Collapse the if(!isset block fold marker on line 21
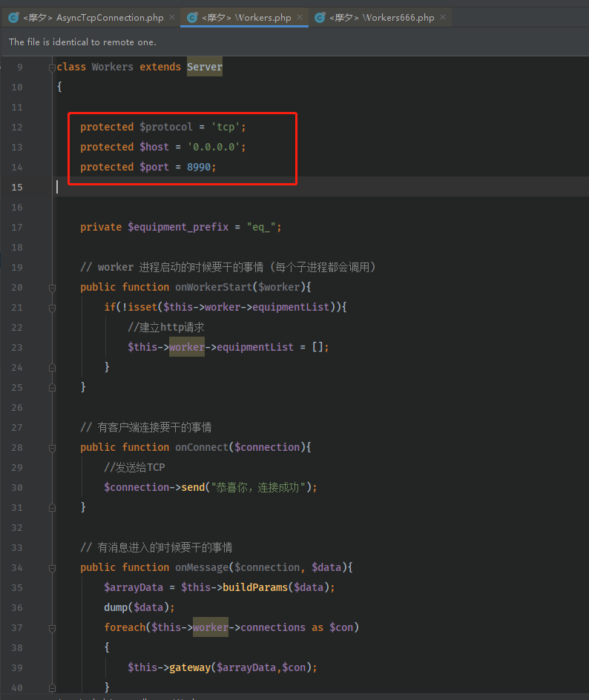The image size is (589, 700). pyautogui.click(x=52, y=308)
